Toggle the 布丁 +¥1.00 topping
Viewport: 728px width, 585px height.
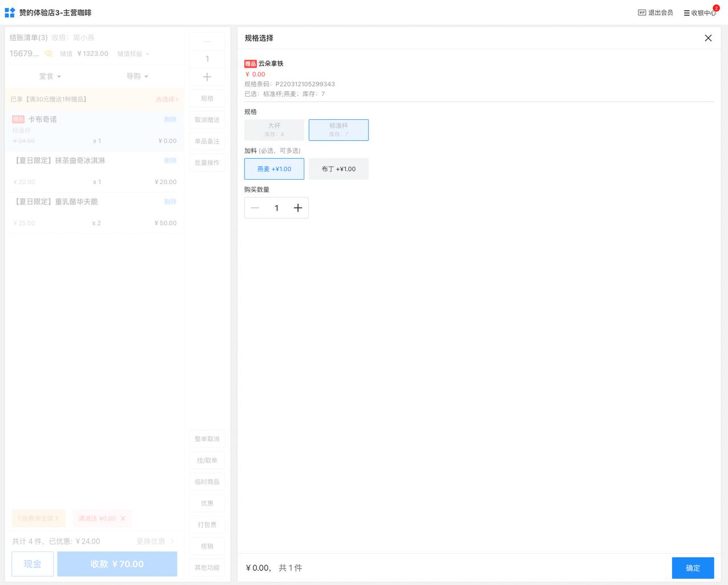[338, 169]
